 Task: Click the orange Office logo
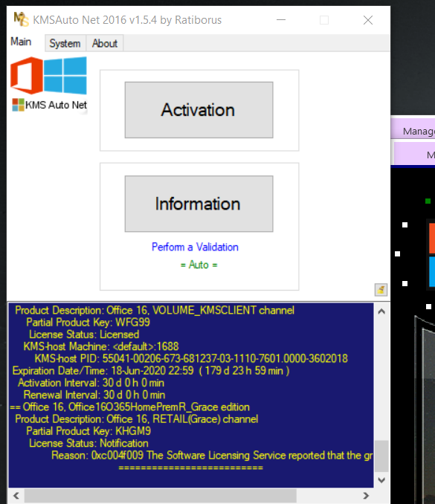(27, 76)
